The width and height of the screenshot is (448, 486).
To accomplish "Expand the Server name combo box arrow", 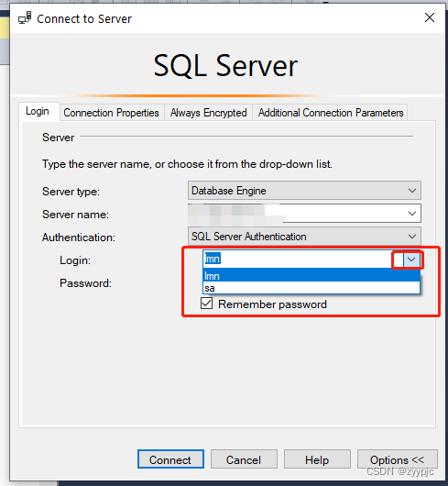I will [411, 214].
